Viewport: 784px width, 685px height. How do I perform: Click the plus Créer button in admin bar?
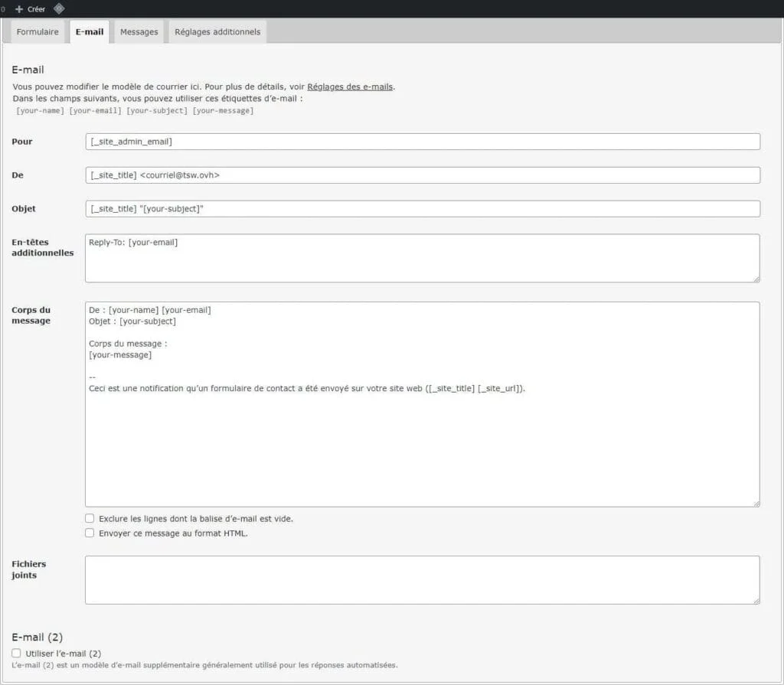point(31,9)
